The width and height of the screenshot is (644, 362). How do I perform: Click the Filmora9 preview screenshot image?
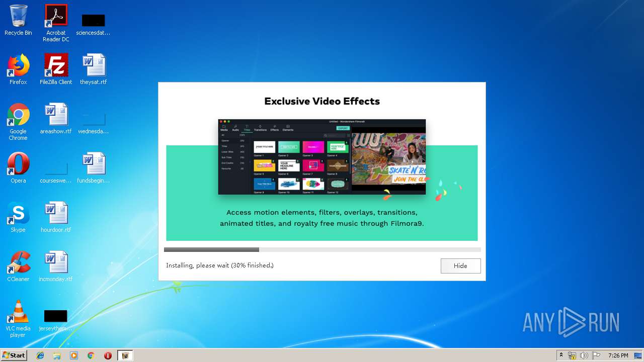(322, 157)
